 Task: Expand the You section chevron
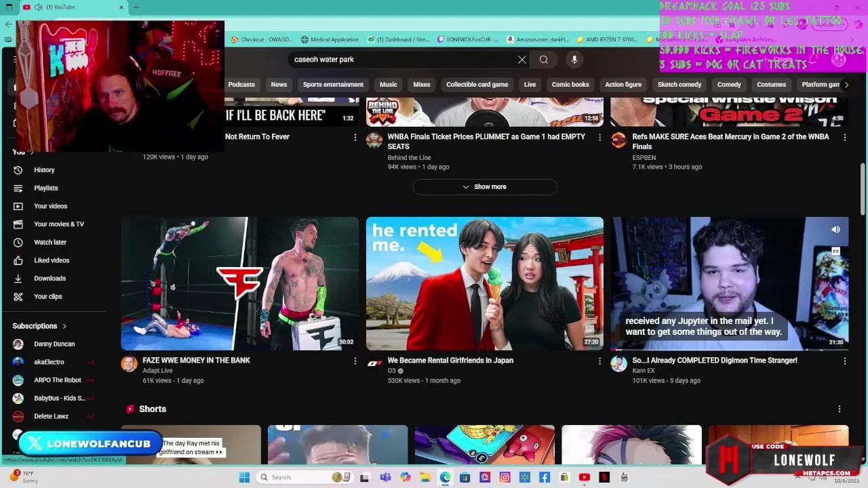click(x=31, y=152)
